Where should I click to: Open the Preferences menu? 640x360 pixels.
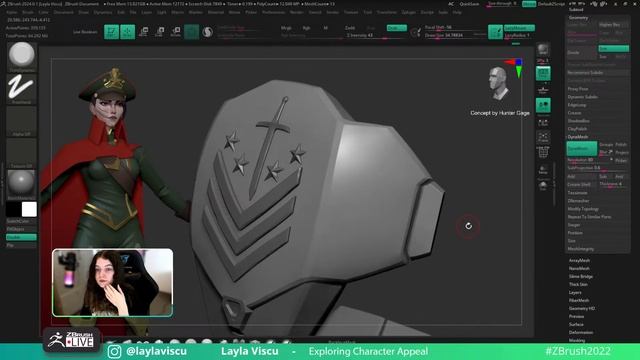click(273, 12)
